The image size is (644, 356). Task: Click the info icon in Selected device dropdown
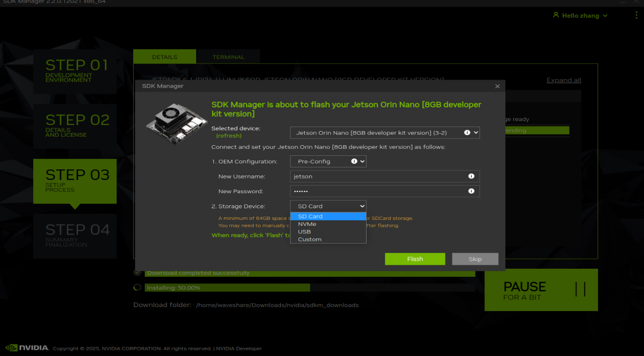tap(467, 133)
